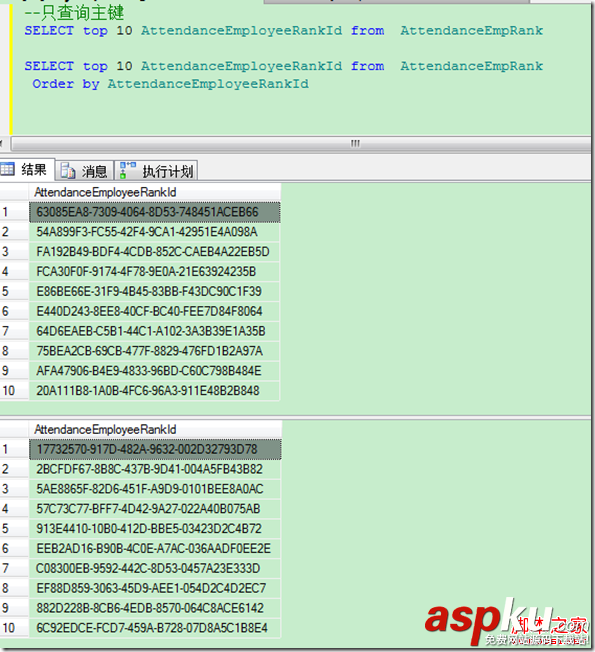Select cell 17732570-917D-482A-9632-002D32793D78
Screen dimensions: 595x652
tap(155, 449)
